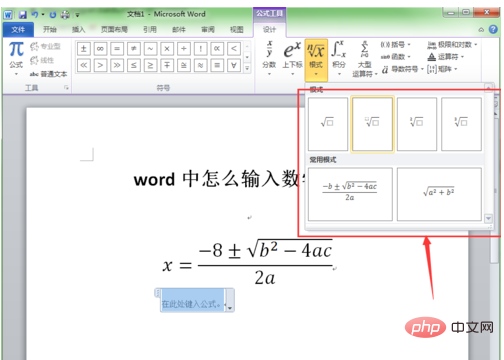
Task: Open the 导数符号 accent dropdown
Action: pyautogui.click(x=402, y=69)
